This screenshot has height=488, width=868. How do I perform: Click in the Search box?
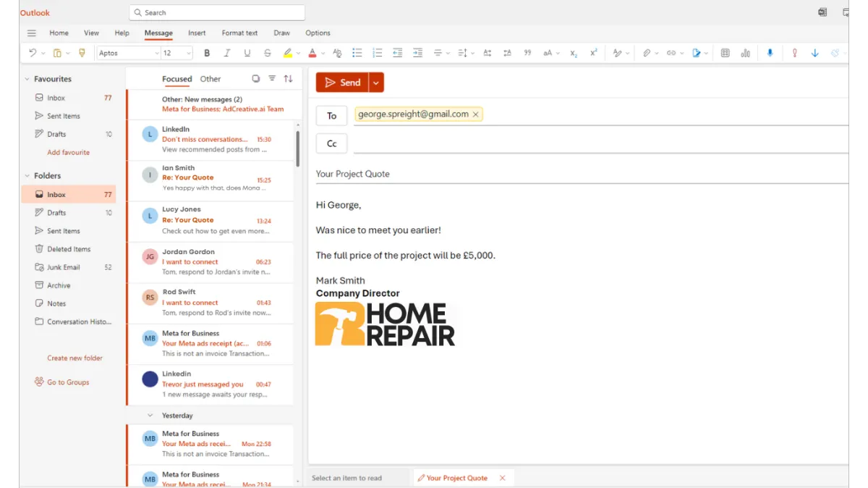[217, 12]
